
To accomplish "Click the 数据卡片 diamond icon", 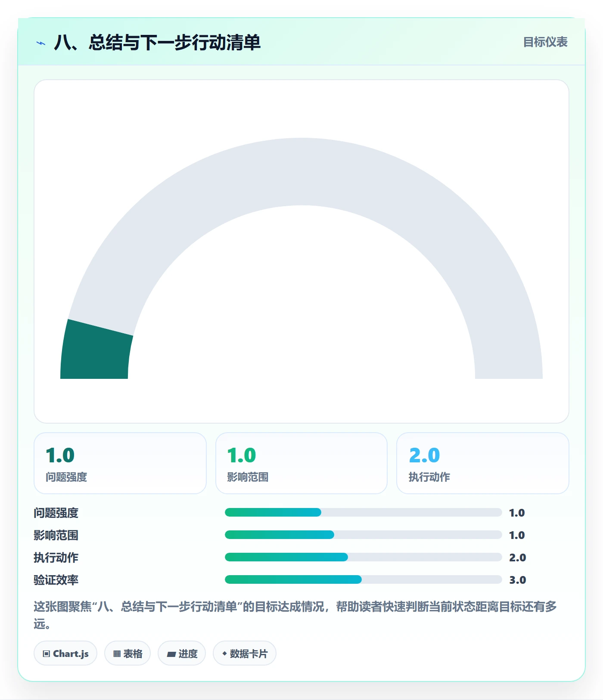I will 224,654.
